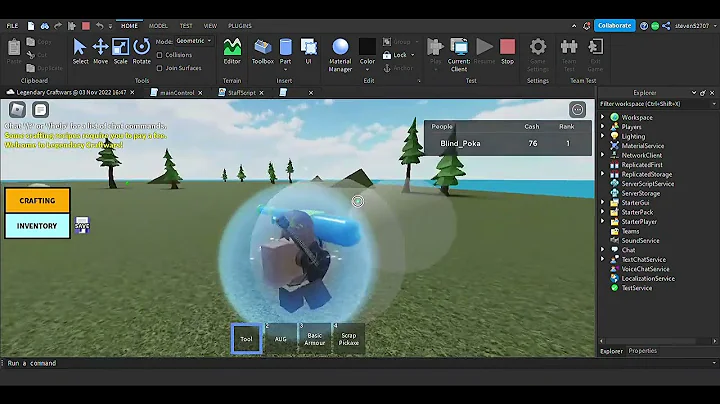Screen dimensions: 720x404
Task: Open the viewport more-options ellipsis button
Action: pos(577,110)
